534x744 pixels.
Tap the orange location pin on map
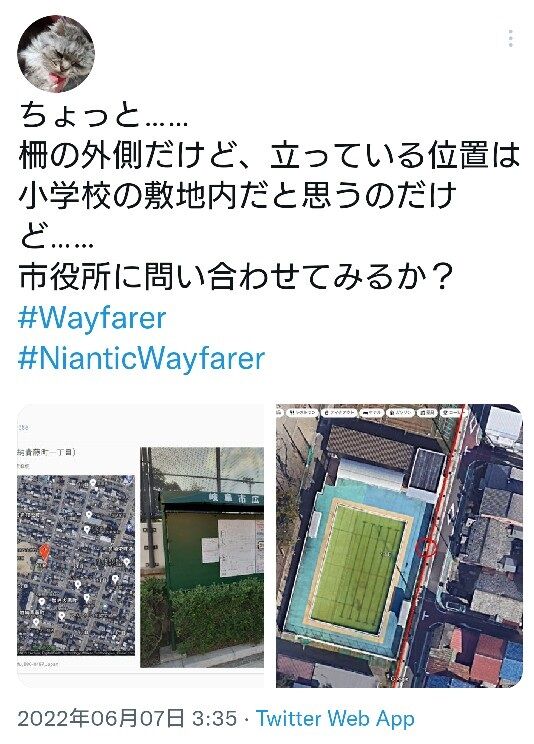[x=44, y=552]
